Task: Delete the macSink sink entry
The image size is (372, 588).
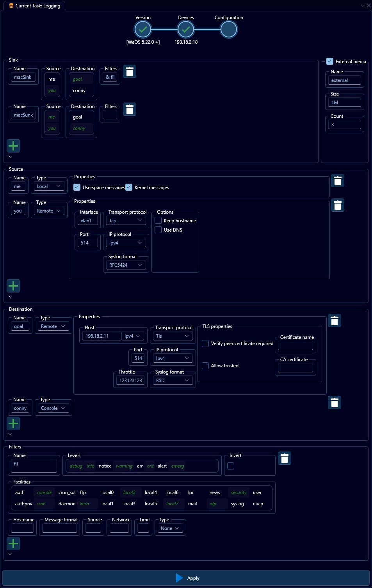Action: [x=129, y=71]
